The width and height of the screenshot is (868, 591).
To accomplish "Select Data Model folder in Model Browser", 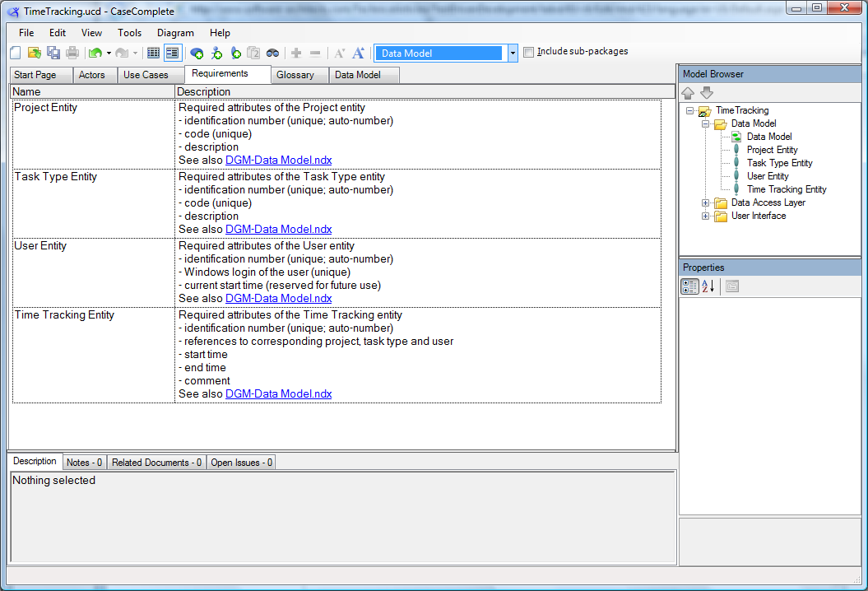I will (x=754, y=123).
